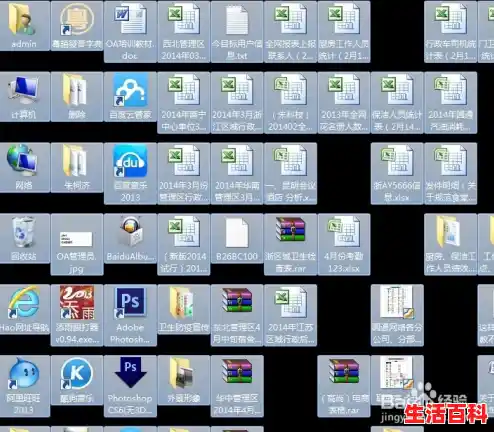Open the 今目标用户信息.txt text file
Image resolution: width=494 pixels, height=432 pixels.
[237, 31]
